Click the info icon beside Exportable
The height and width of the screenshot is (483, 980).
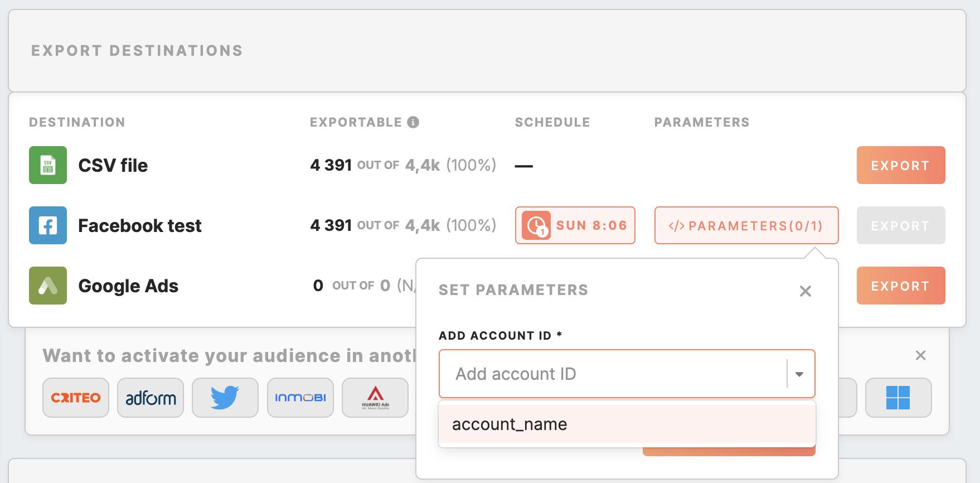point(413,122)
